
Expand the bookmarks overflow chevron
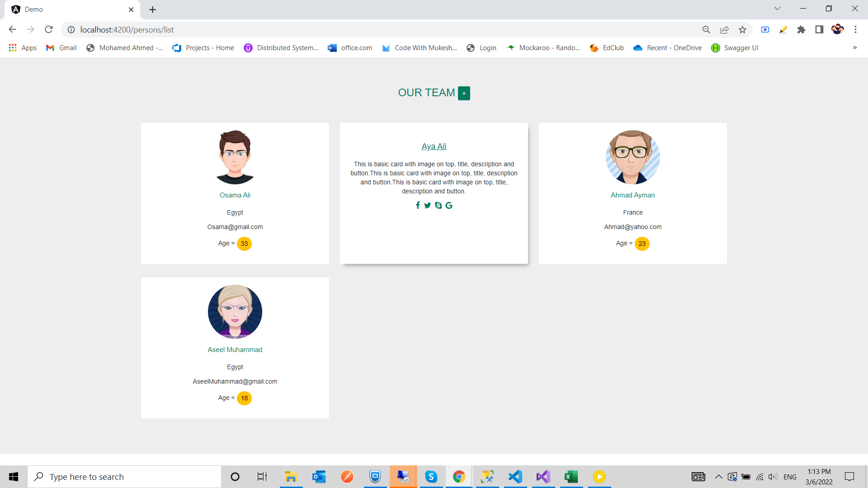855,47
